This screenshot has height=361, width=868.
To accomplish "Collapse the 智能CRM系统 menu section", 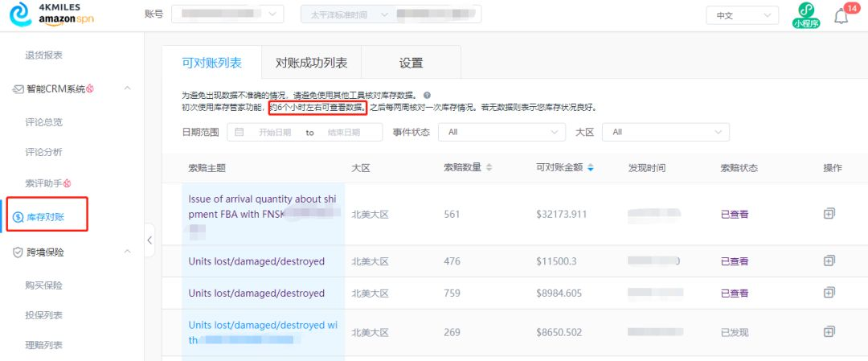I will tap(127, 88).
